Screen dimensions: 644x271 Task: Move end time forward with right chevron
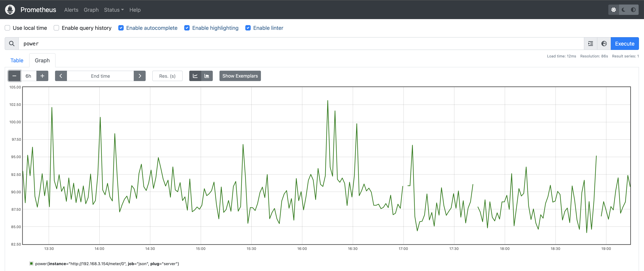140,76
